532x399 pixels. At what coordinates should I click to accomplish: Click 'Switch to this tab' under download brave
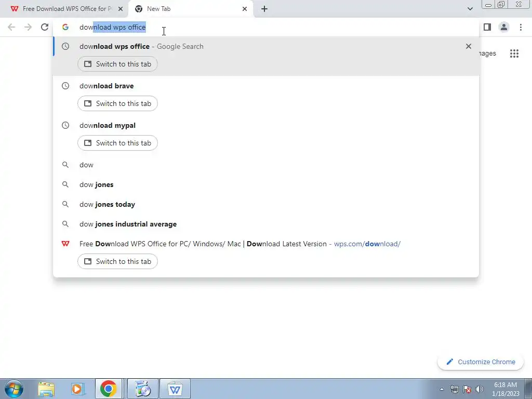pyautogui.click(x=117, y=103)
